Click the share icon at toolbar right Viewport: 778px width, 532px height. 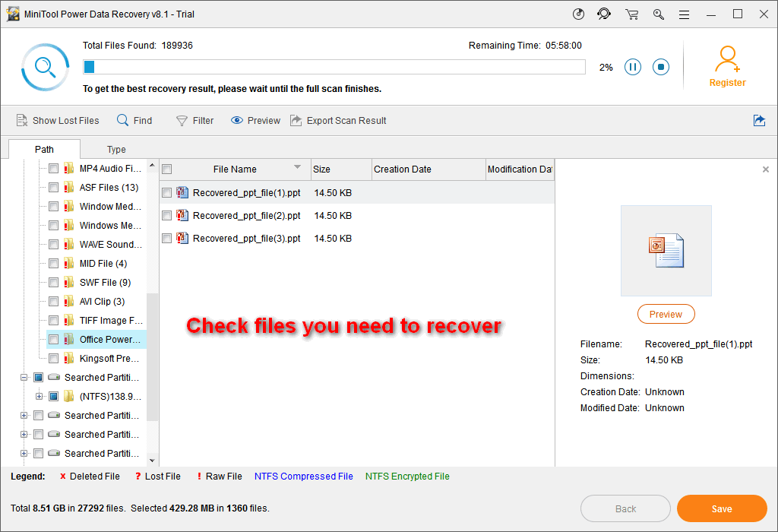pyautogui.click(x=759, y=120)
